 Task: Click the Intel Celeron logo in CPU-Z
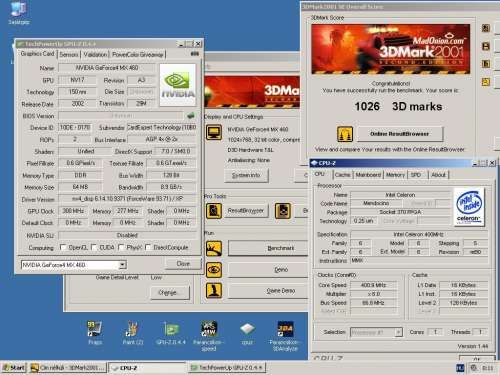[469, 207]
